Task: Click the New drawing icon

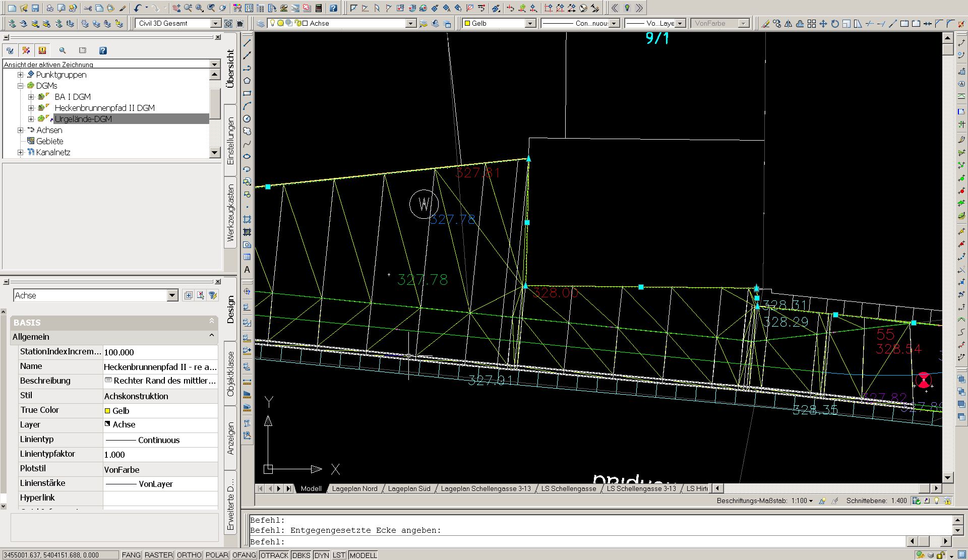Action: point(12,8)
